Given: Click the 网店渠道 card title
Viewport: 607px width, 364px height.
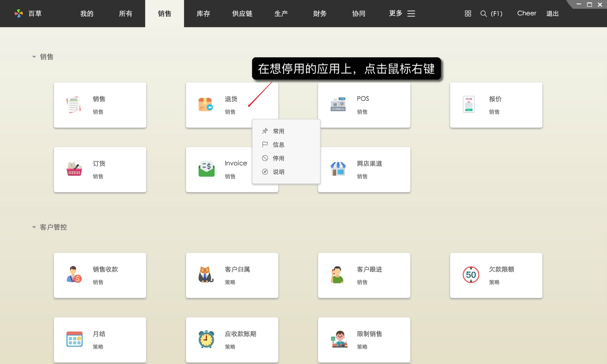Looking at the screenshot, I should 369,163.
